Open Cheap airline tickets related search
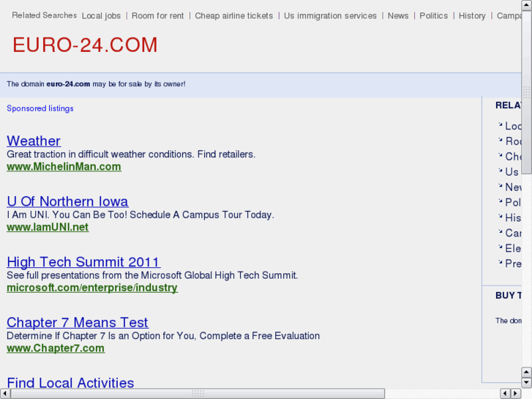This screenshot has height=399, width=532. click(233, 16)
